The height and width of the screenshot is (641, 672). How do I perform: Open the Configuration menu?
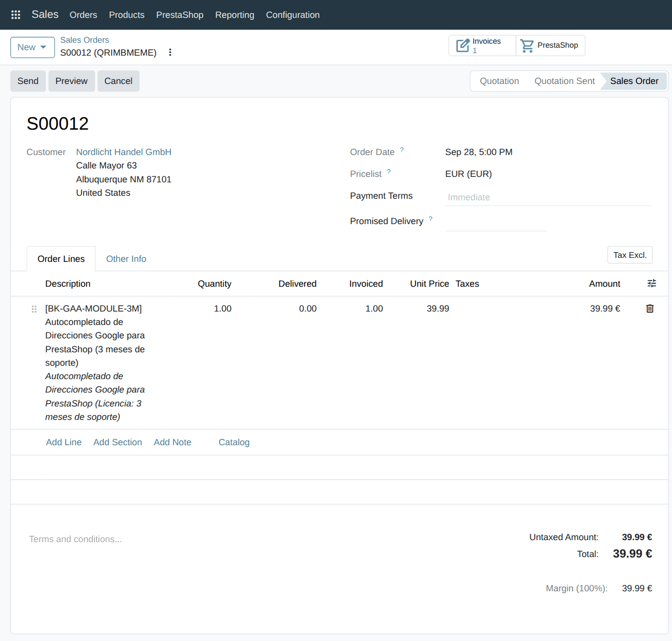click(293, 15)
